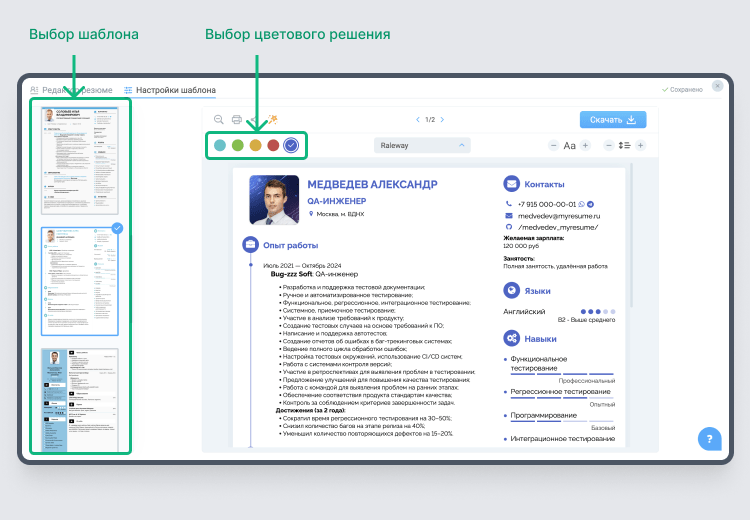
Task: Choose the first resume template thumbnail
Action: (79, 160)
